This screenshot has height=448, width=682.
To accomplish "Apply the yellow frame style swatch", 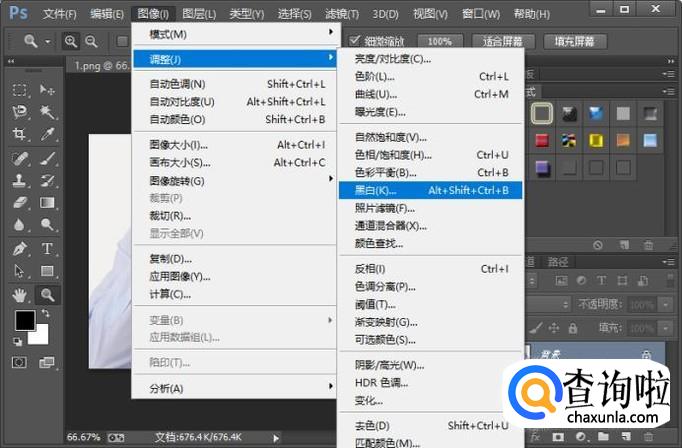I will [596, 140].
